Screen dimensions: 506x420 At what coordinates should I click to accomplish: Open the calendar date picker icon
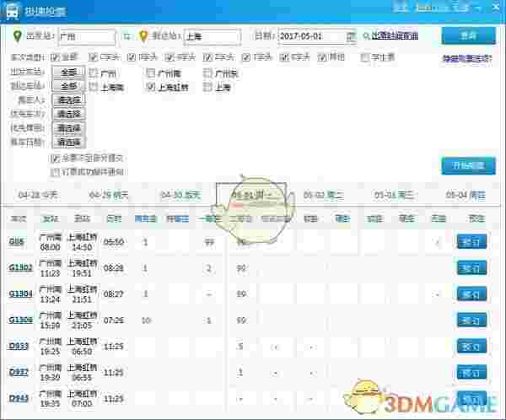(x=351, y=36)
